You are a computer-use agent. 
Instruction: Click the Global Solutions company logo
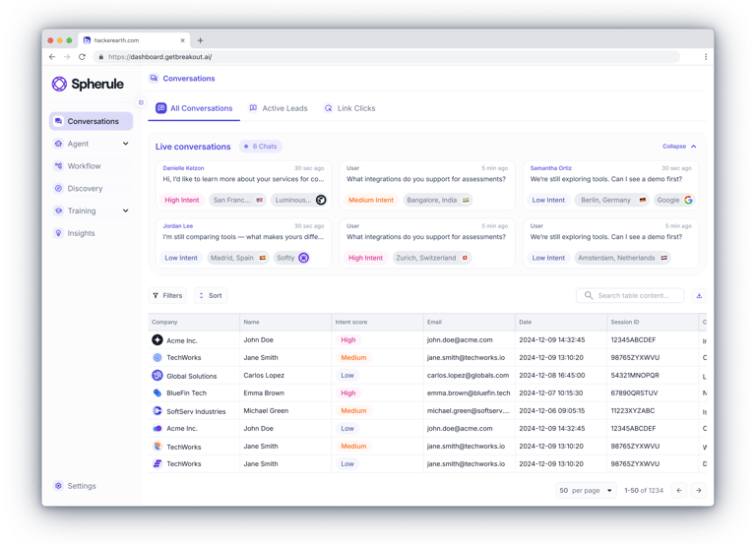pos(157,376)
